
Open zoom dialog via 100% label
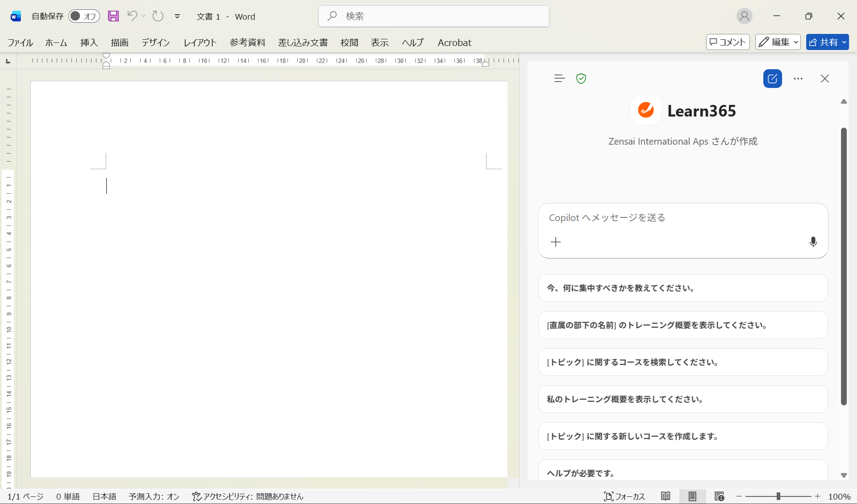[x=839, y=496]
